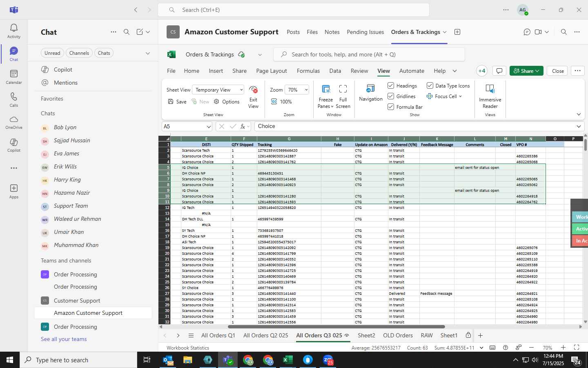Toggle the Headings checkbox

click(391, 85)
